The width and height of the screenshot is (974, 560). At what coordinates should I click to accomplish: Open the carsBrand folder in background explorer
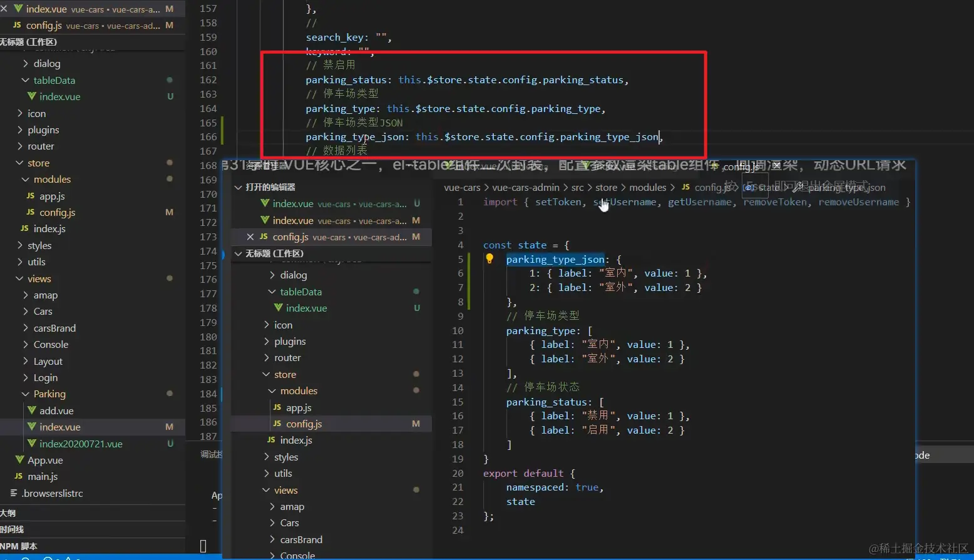(x=54, y=328)
